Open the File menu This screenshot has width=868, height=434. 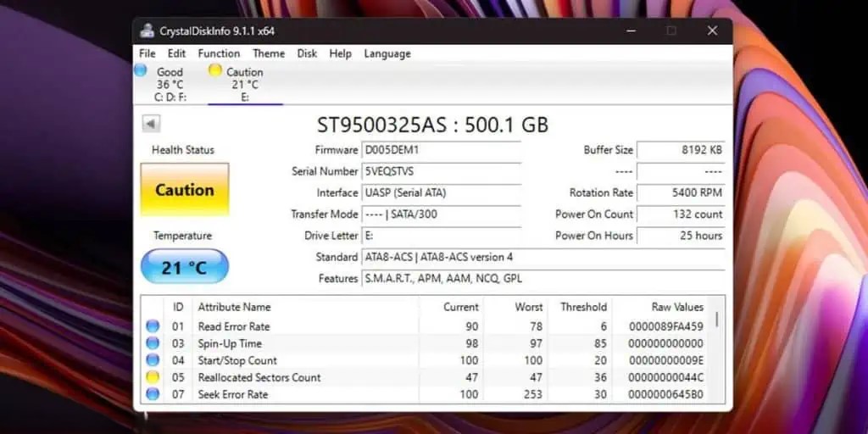(x=147, y=53)
